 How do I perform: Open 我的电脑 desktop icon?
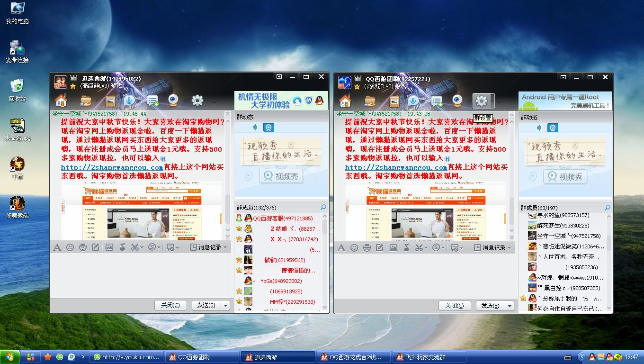17,13
